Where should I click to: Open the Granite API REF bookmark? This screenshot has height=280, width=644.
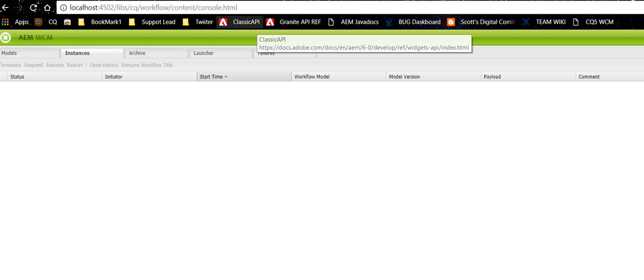tap(293, 22)
